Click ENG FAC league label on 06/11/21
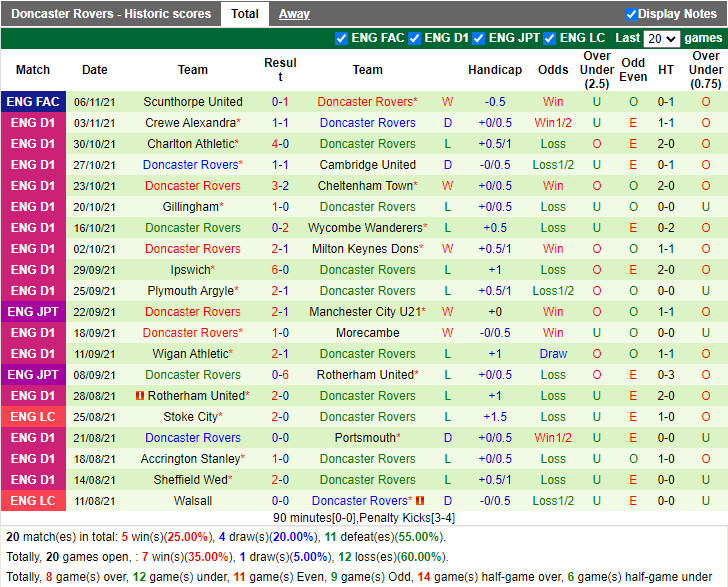 [33, 102]
